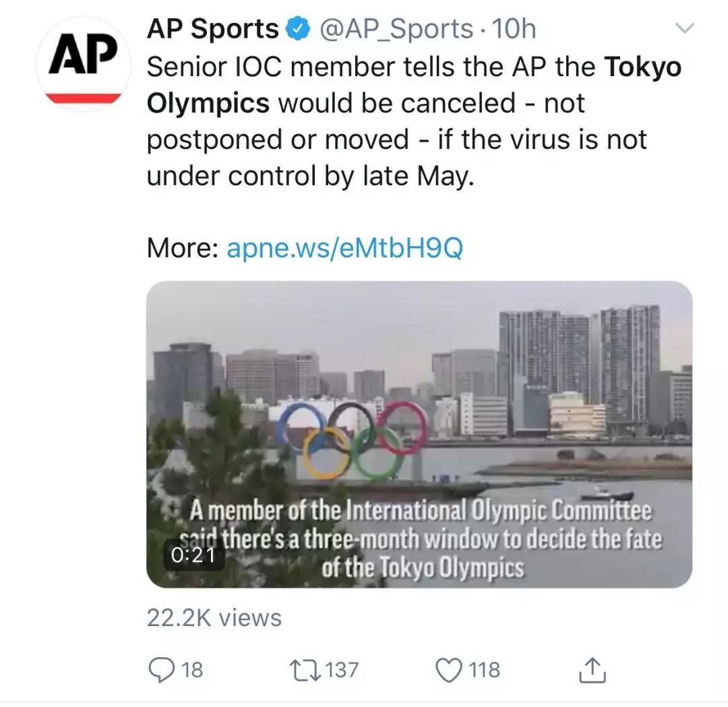Click the 137 retweets count
The height and width of the screenshot is (707, 728).
pyautogui.click(x=342, y=669)
